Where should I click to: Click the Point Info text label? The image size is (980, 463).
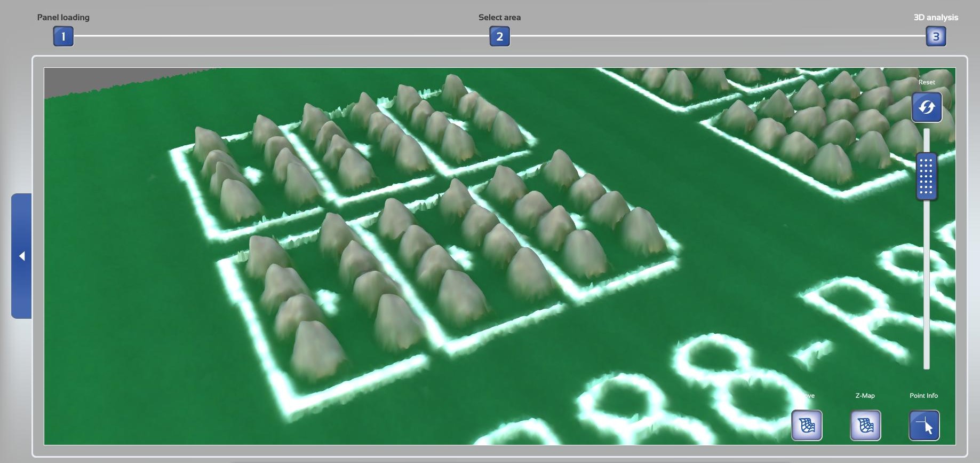click(x=923, y=396)
